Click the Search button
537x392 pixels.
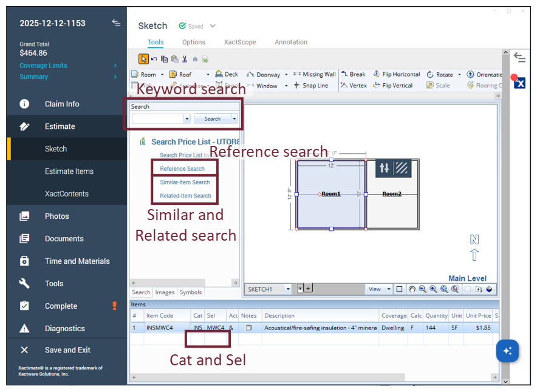(x=213, y=119)
